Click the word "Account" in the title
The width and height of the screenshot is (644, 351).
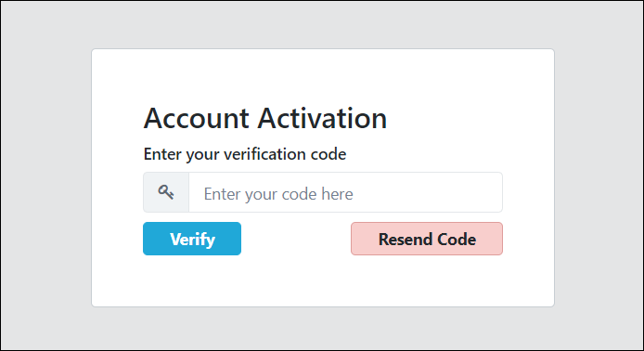tap(197, 118)
